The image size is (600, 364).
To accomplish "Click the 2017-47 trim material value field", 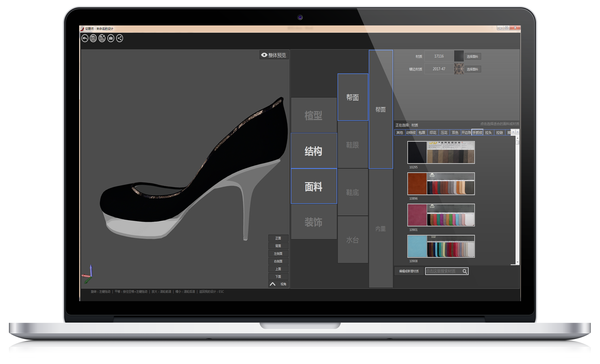I will click(439, 69).
